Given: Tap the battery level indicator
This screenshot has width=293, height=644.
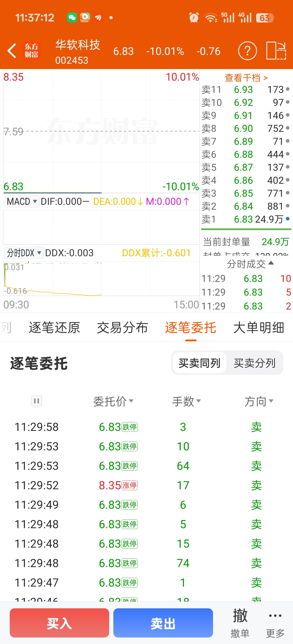Looking at the screenshot, I should click(265, 18).
